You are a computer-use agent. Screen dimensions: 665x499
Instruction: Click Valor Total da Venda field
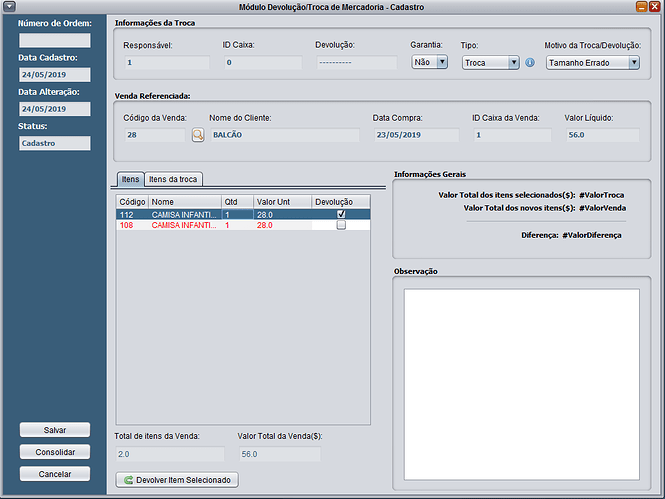click(280, 454)
